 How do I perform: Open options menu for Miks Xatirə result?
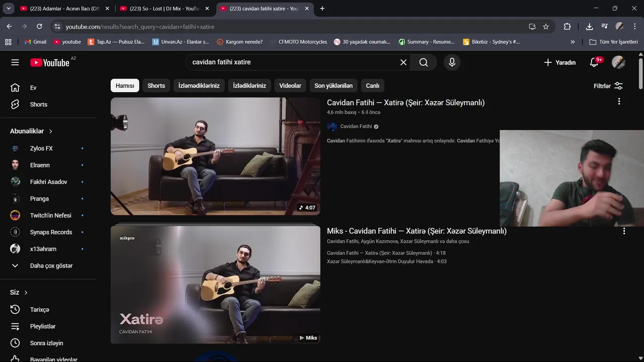coord(624,231)
